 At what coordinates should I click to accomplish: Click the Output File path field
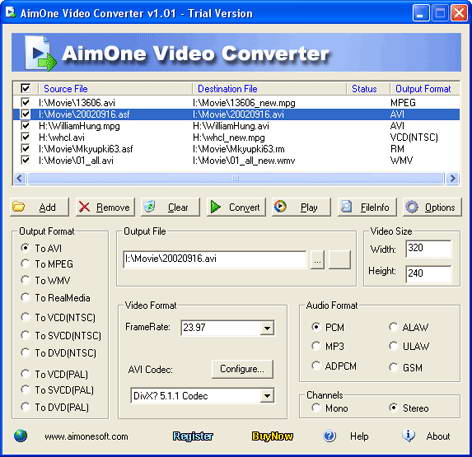(x=214, y=259)
